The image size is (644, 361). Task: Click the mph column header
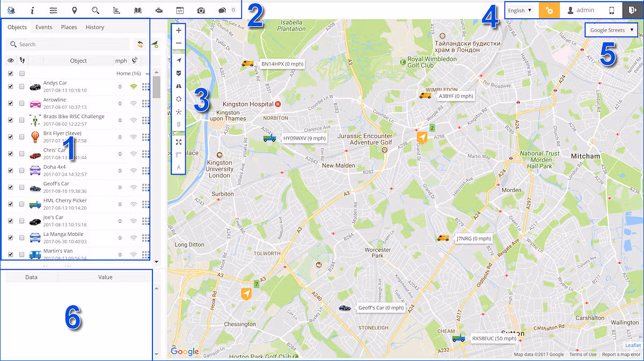pos(121,61)
